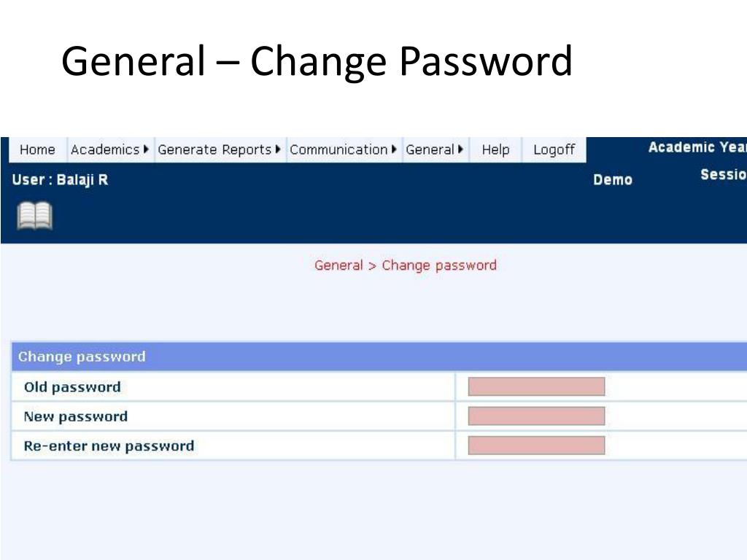Click the Change password section header
The width and height of the screenshot is (747, 560).
point(379,357)
